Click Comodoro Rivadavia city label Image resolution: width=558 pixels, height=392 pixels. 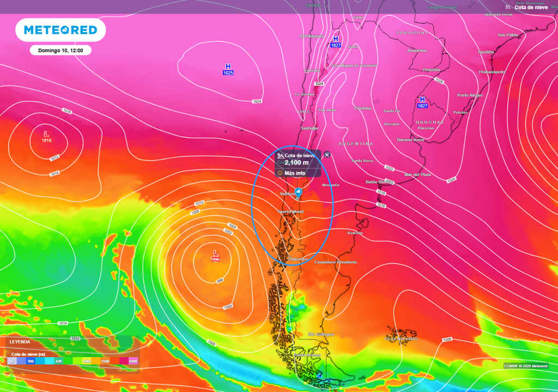coord(336,262)
